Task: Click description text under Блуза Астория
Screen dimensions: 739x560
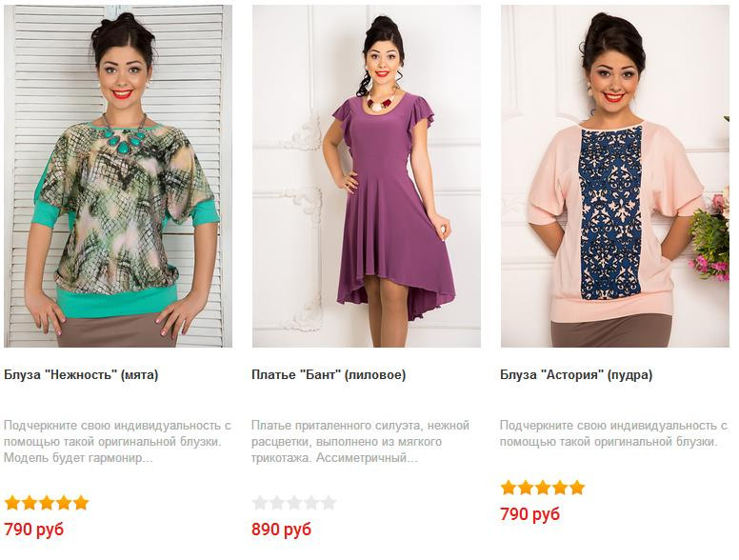Action: tap(613, 433)
